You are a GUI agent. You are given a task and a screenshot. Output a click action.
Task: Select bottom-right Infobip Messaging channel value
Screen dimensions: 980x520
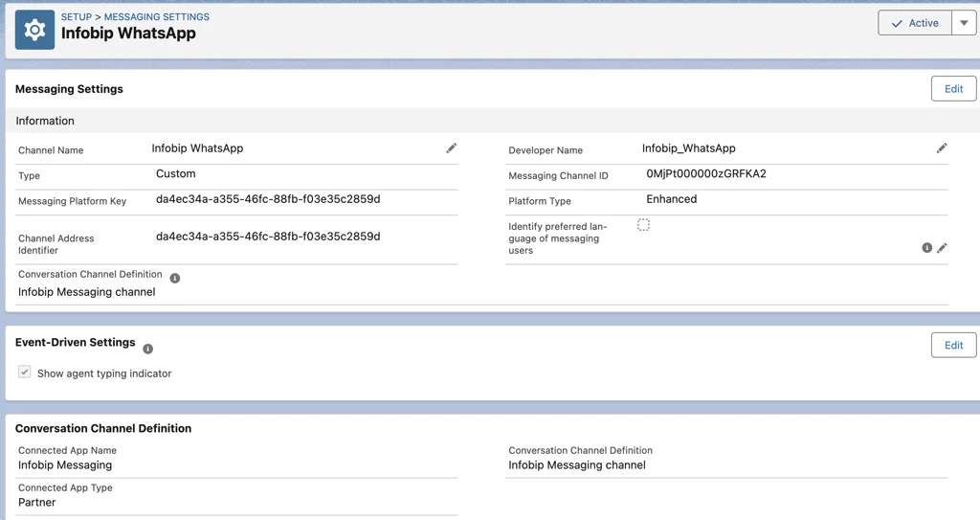point(577,464)
